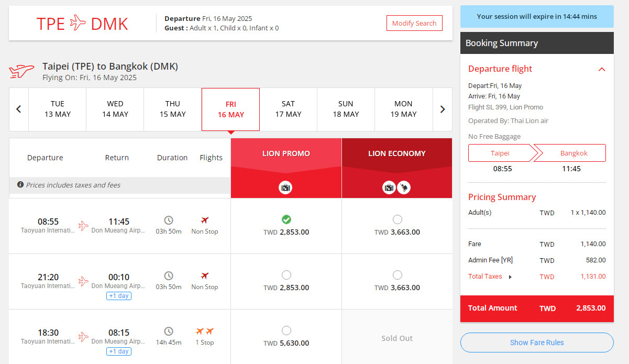Screen dimensions: 629x364
Task: Click the Non Stop plane icon of 21:20 flight
Action: coord(205,275)
